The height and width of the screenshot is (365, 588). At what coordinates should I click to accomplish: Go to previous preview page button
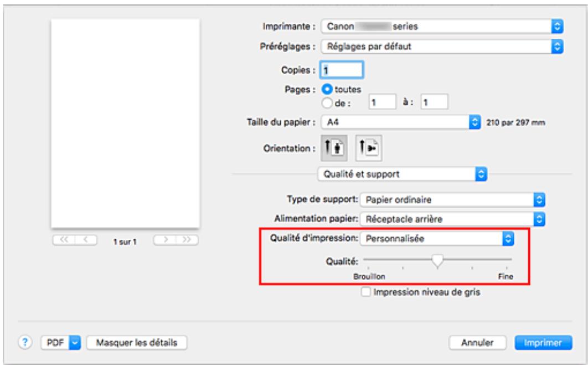click(x=86, y=240)
